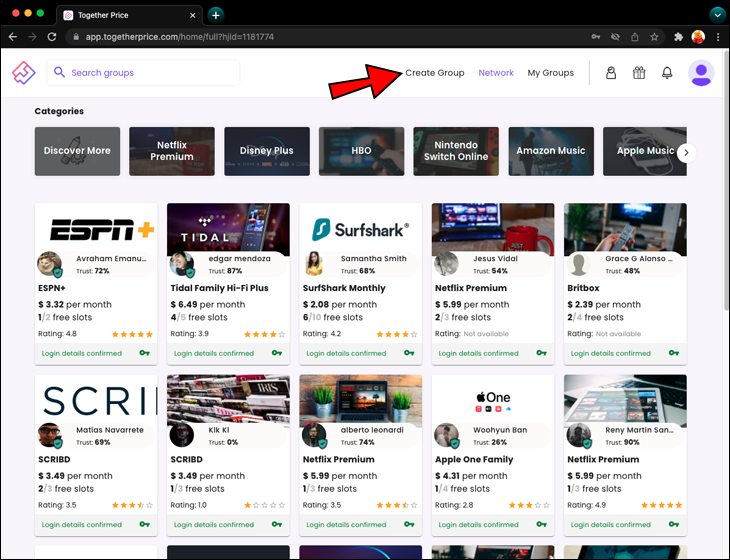Open the browser extensions puzzle icon
The image size is (730, 560).
pyautogui.click(x=678, y=37)
